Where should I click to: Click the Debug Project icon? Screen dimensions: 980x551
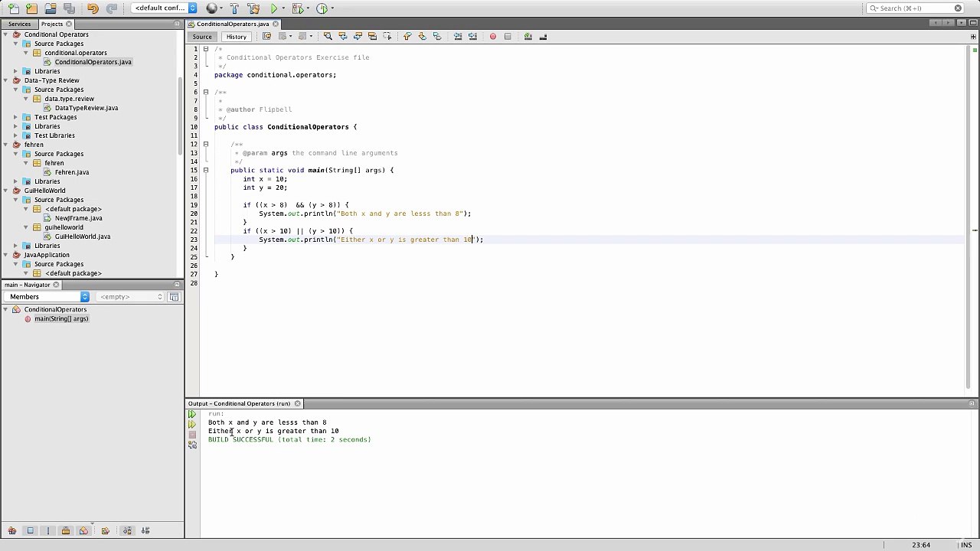click(299, 8)
